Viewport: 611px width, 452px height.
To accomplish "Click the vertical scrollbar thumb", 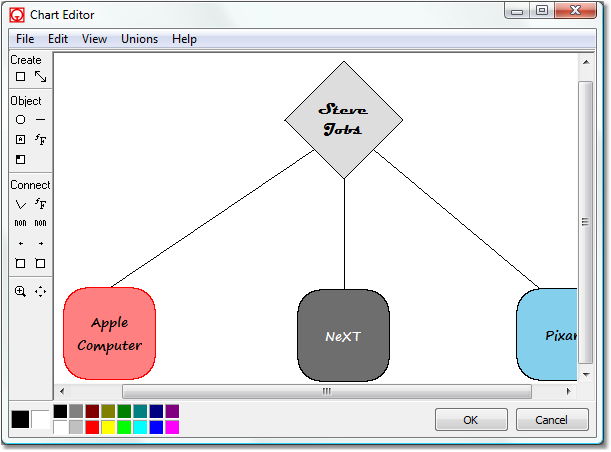I will 586,222.
